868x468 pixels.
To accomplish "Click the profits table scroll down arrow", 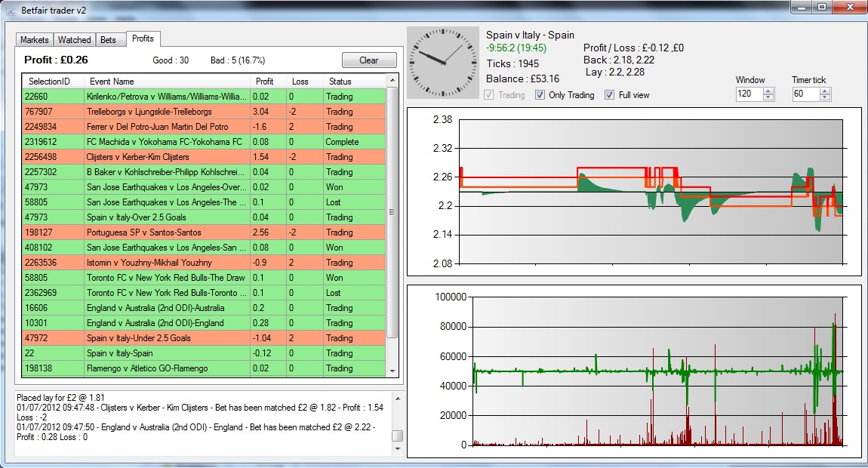I will coord(392,371).
